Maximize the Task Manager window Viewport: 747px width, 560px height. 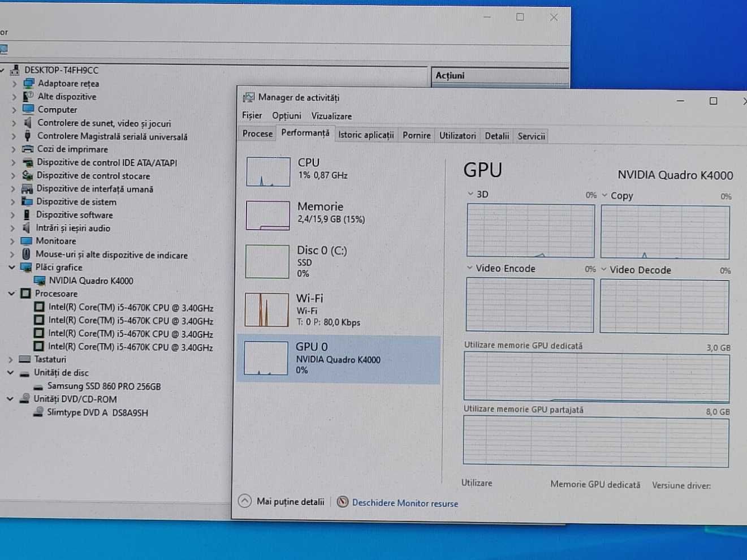[713, 101]
